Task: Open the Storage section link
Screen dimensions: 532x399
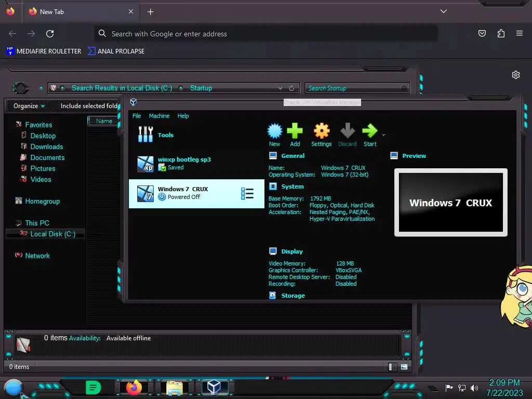Action: tap(293, 296)
